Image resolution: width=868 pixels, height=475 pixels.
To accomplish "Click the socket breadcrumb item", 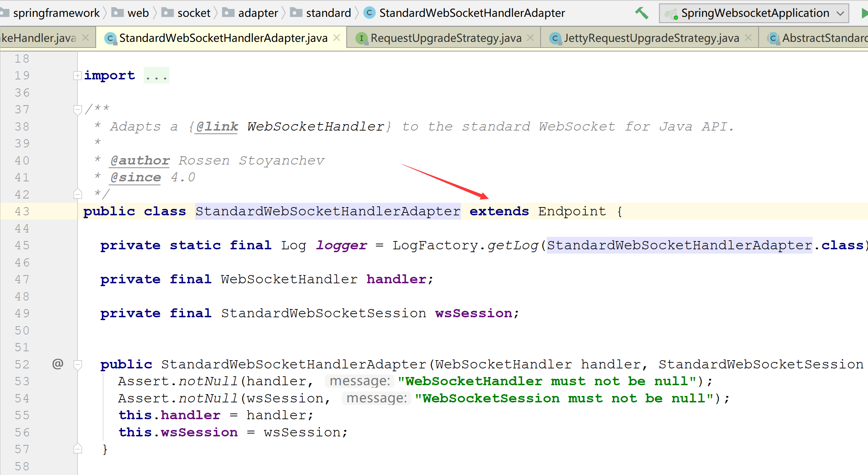I will (x=194, y=13).
